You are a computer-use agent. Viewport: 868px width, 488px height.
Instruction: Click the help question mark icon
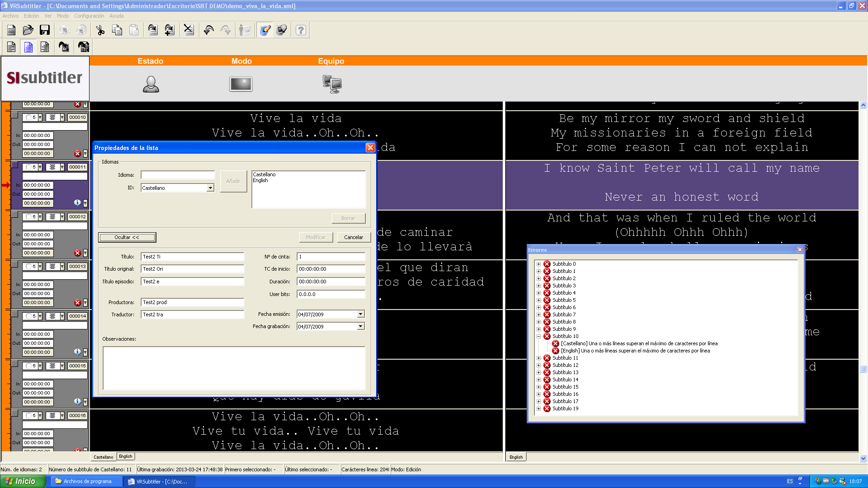coord(301,30)
